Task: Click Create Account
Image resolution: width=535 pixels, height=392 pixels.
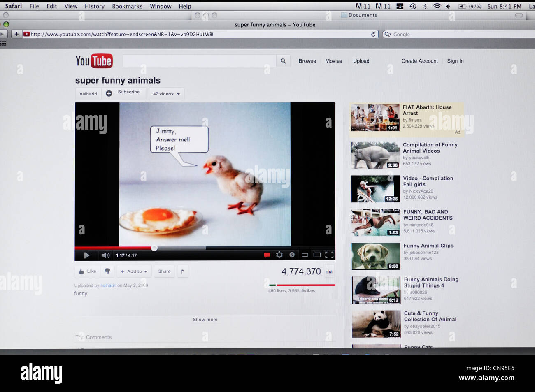Action: [420, 61]
